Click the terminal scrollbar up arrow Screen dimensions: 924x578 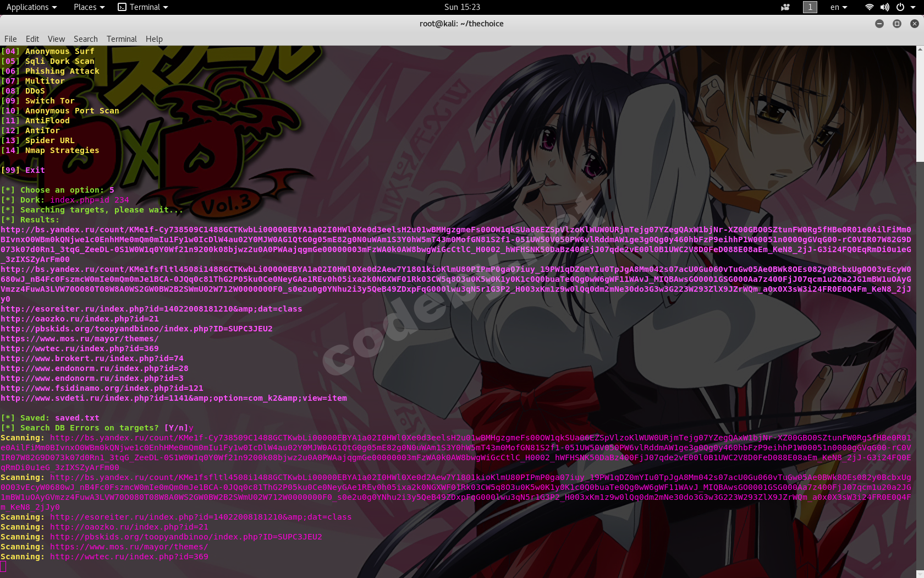(x=920, y=50)
